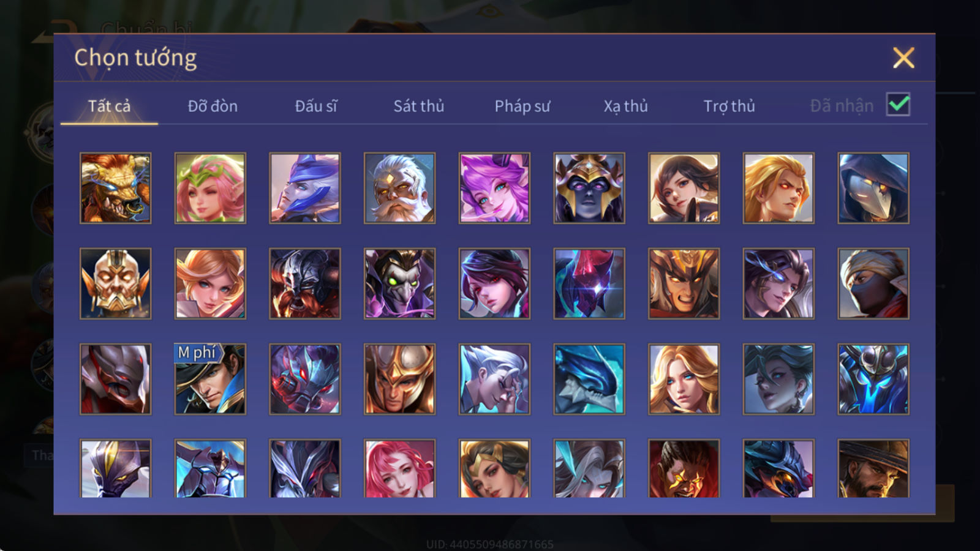Image resolution: width=980 pixels, height=551 pixels.
Task: Open the Trợ thủ tab
Action: [x=729, y=106]
